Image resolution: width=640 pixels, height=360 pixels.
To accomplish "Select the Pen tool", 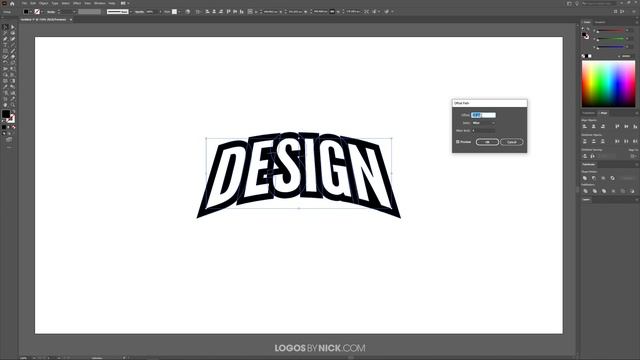I will [x=5, y=39].
